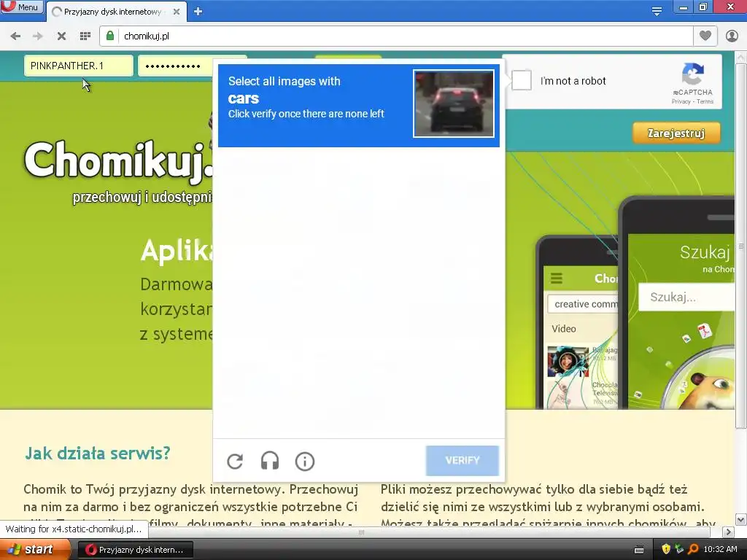Click the sample car image in captcha
747x560 pixels.
click(x=454, y=104)
